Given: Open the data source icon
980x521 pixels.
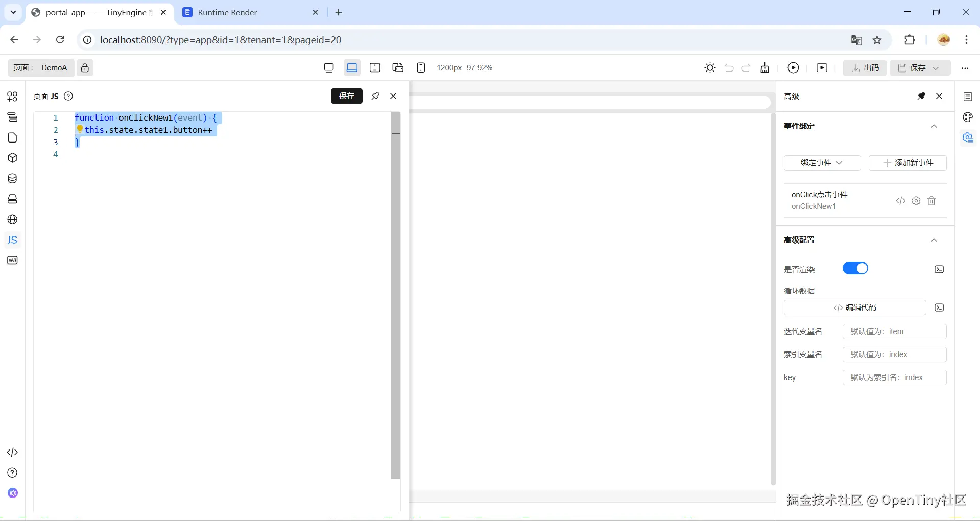Looking at the screenshot, I should pos(12,178).
